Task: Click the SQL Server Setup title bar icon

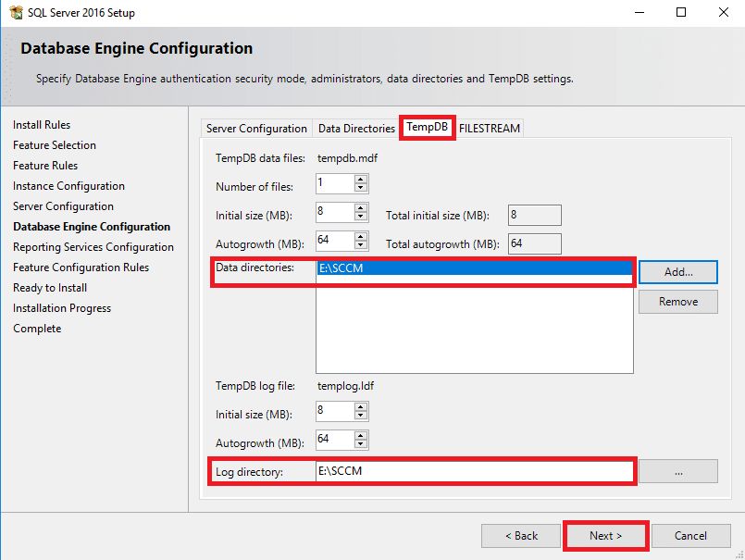Action: click(x=16, y=12)
